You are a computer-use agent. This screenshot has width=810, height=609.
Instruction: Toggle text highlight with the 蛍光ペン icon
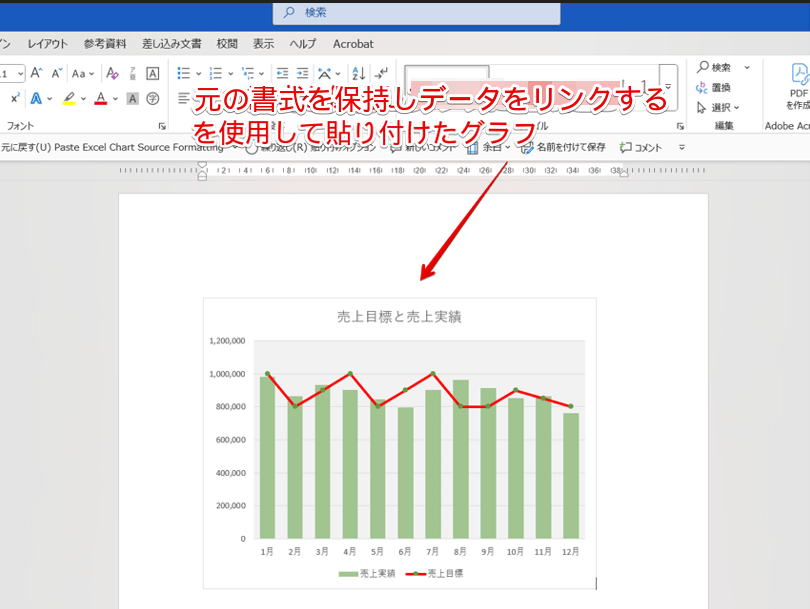[71, 96]
